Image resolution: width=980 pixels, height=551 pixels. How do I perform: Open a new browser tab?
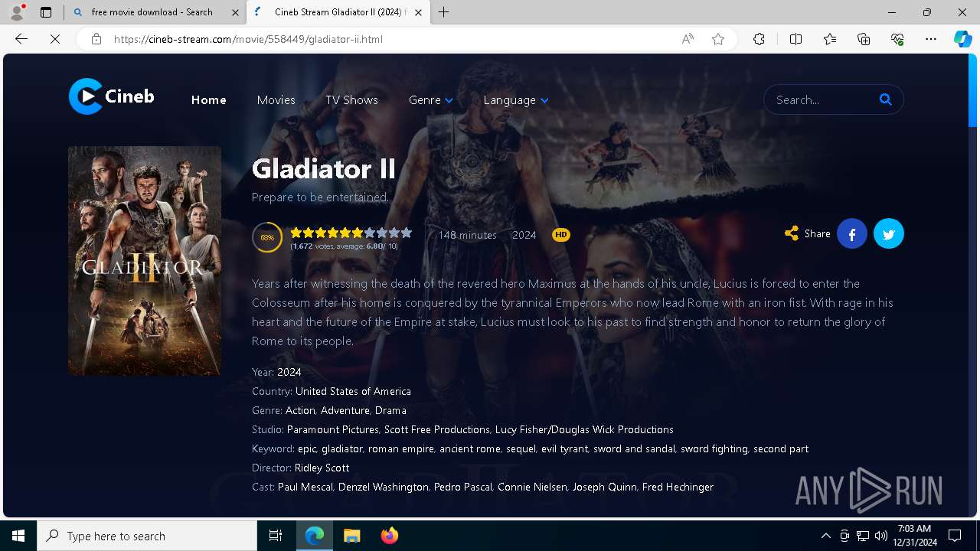pyautogui.click(x=443, y=12)
